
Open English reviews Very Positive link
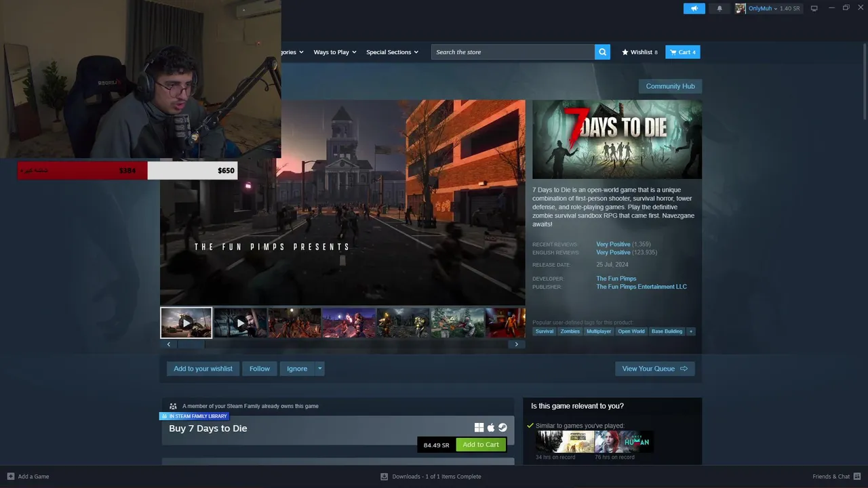coord(613,252)
